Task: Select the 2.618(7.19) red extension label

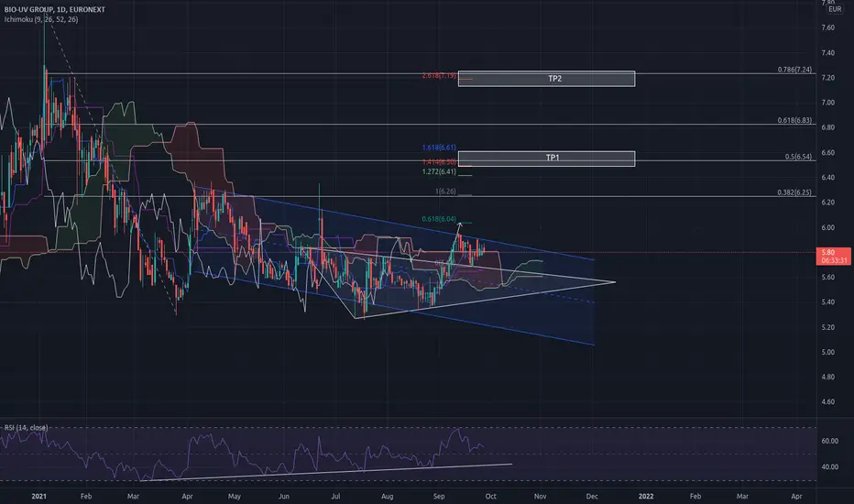Action: [439, 75]
